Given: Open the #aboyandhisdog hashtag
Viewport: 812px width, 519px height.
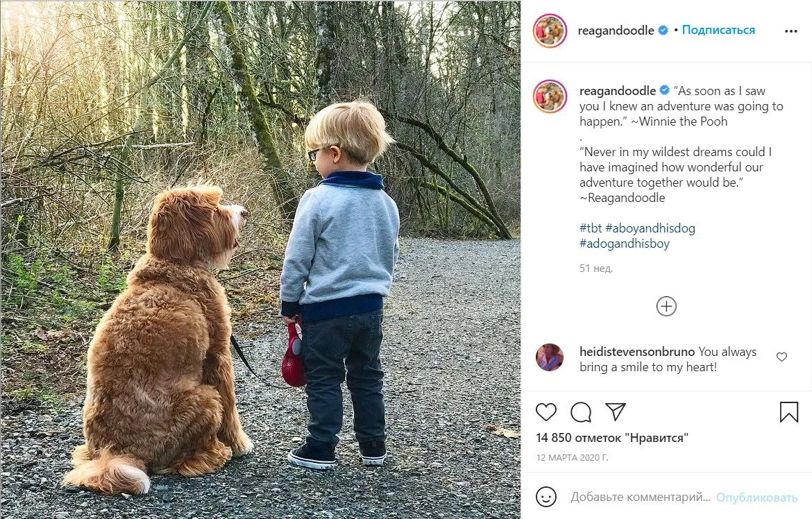Looking at the screenshot, I should click(650, 228).
